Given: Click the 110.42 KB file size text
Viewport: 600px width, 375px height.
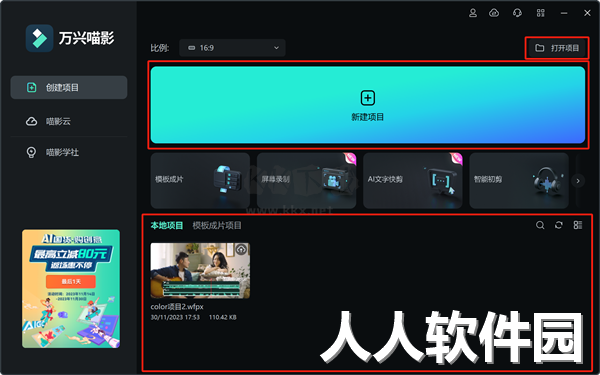Looking at the screenshot, I should [223, 317].
